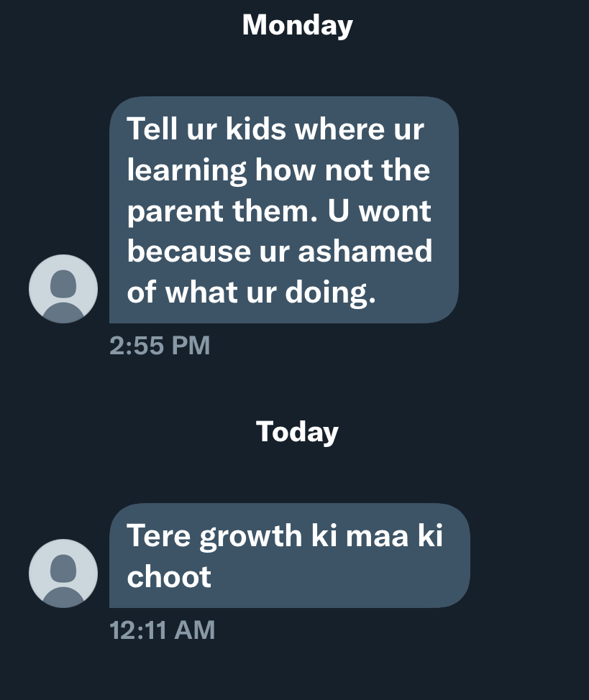This screenshot has height=700, width=589.
Task: Open the profile avatar beside Monday's message
Action: [x=63, y=289]
